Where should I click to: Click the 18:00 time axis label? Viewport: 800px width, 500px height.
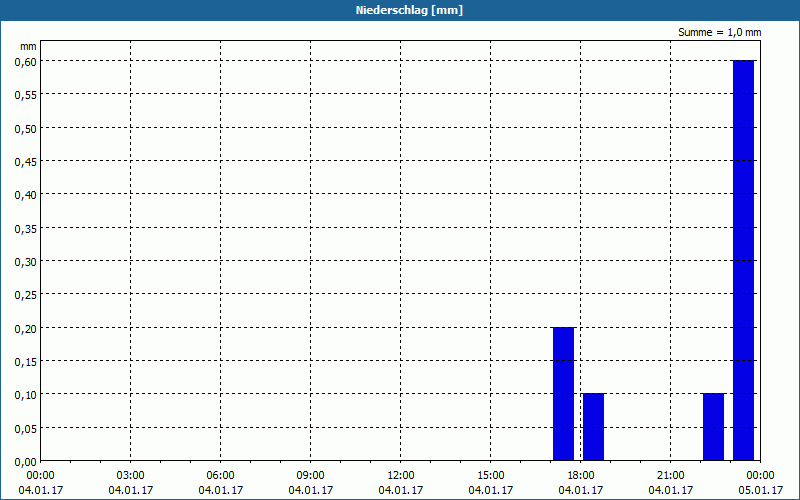point(581,476)
